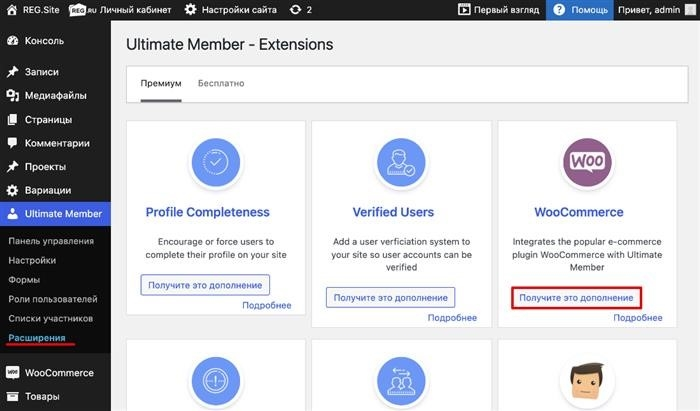Click the Verified Users icon

pyautogui.click(x=401, y=162)
